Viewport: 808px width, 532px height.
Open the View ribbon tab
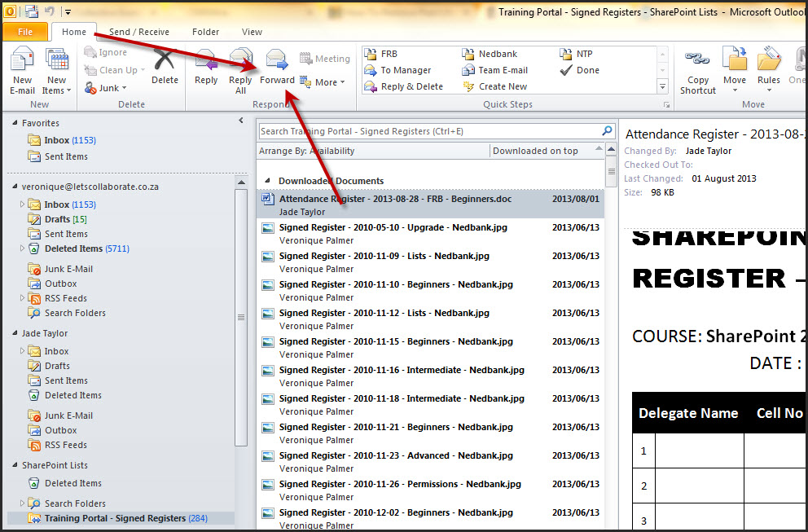(252, 32)
